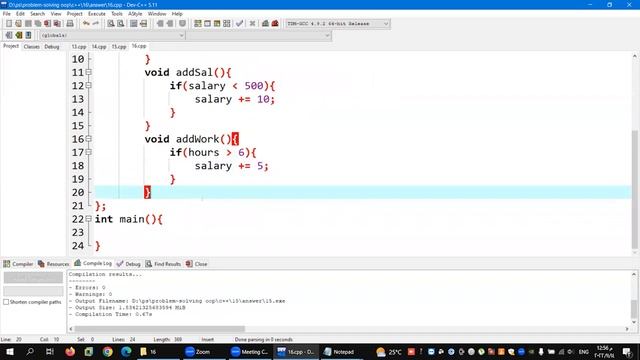
Task: Click the 'Compilation Time' log entry
Action: pyautogui.click(x=110, y=314)
